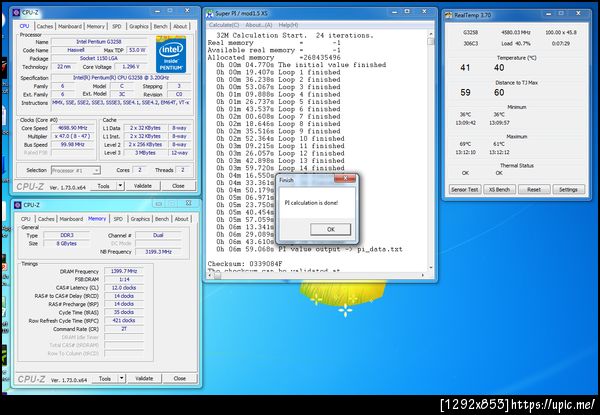This screenshot has height=415, width=600.
Task: Click Intel Pentium G3258 name field
Action: [x=99, y=42]
